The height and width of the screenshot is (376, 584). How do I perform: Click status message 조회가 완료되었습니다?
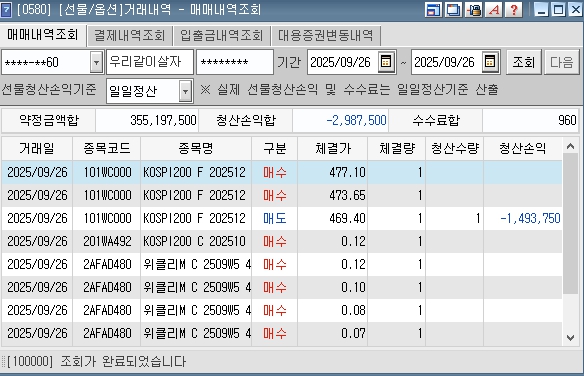tap(123, 361)
